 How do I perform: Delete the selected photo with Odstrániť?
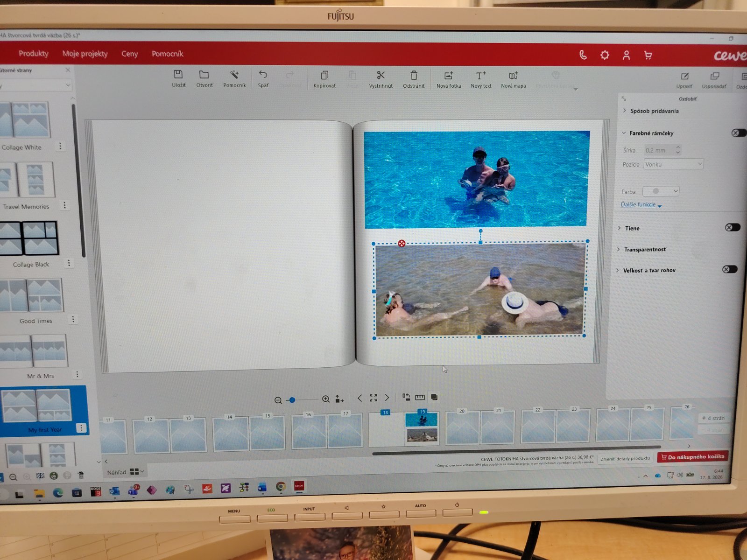point(414,79)
